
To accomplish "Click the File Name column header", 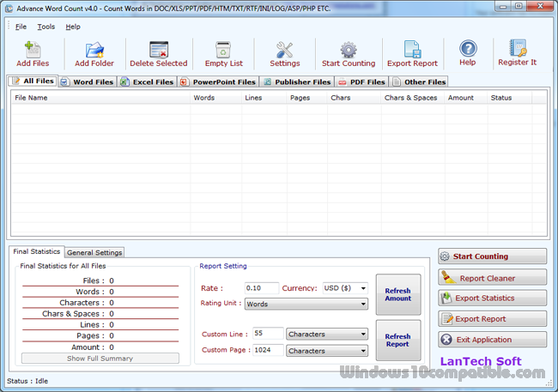I will [100, 98].
